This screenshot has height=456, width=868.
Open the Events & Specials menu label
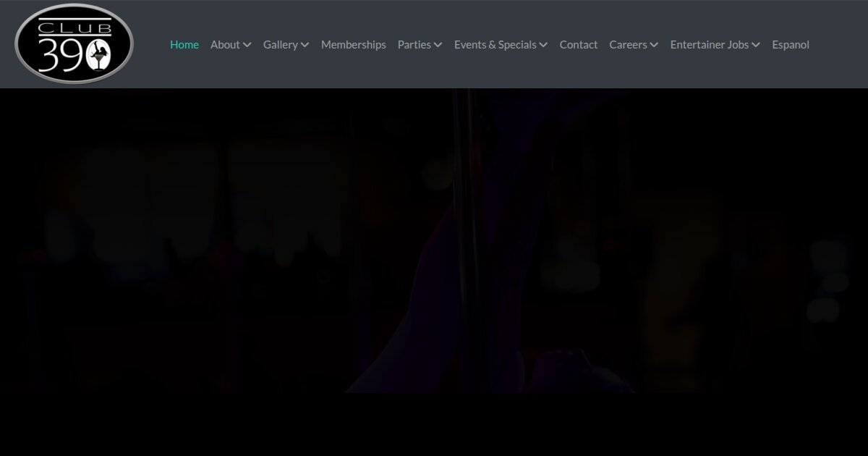[x=495, y=44]
